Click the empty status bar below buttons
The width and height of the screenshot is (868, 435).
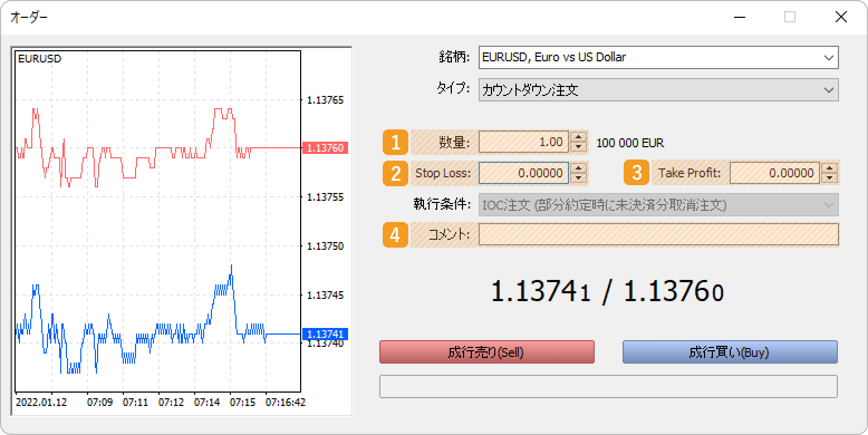click(608, 386)
